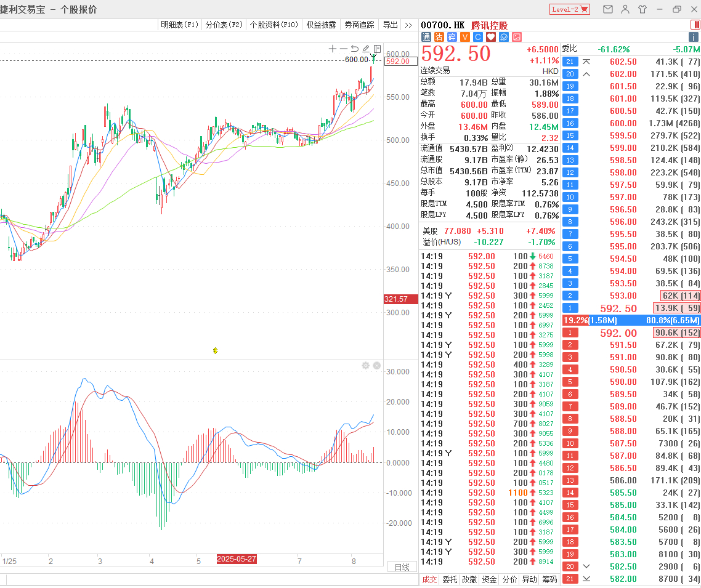Open 分价表(F2) tab

point(224,25)
